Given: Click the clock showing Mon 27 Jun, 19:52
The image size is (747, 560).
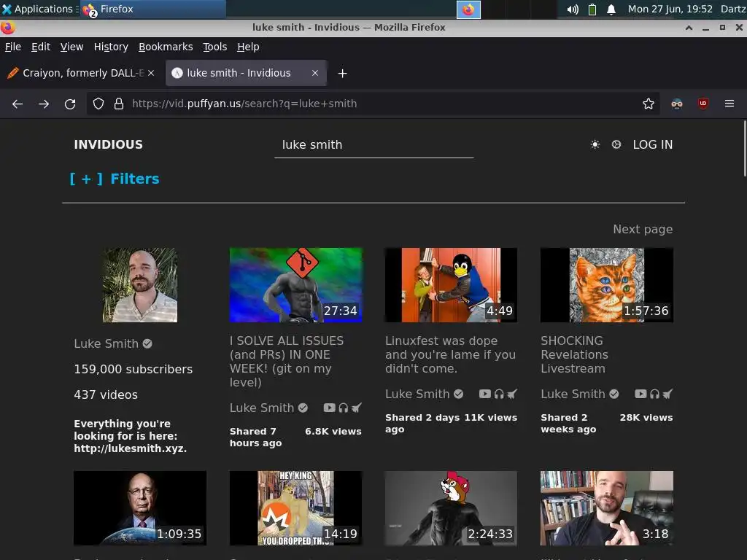Looking at the screenshot, I should 670,9.
